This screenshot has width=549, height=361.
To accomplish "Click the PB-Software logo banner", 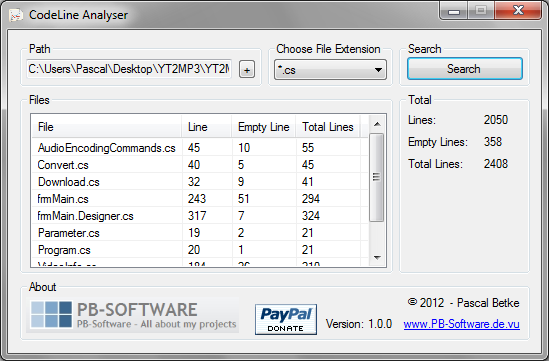I will click(x=133, y=315).
